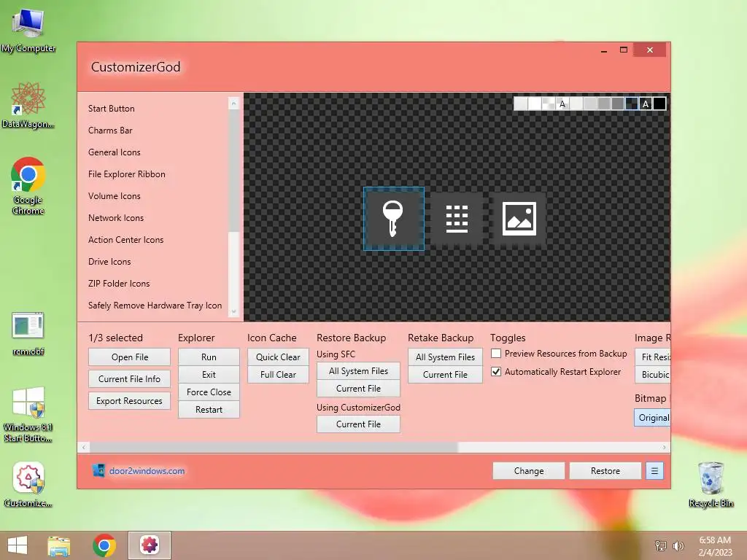
Task: Select the Fit Resize image option
Action: click(x=653, y=357)
